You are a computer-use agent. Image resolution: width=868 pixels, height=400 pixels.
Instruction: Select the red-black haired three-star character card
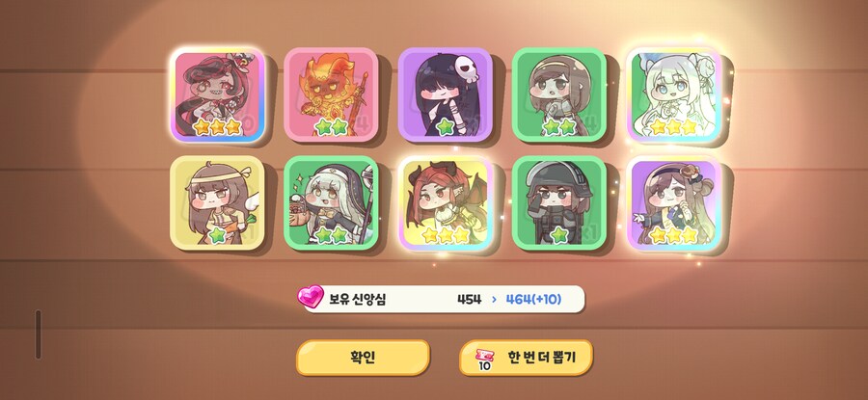pyautogui.click(x=218, y=94)
